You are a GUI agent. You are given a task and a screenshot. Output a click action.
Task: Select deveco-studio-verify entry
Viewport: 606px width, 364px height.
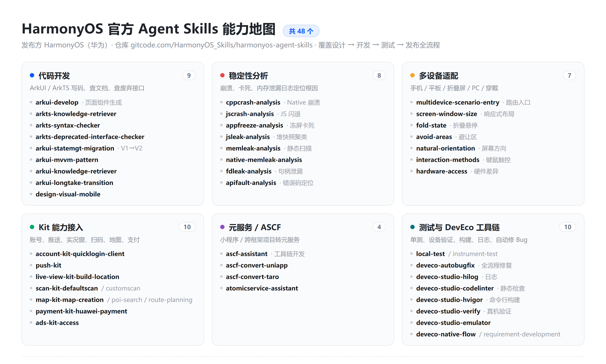[448, 311]
